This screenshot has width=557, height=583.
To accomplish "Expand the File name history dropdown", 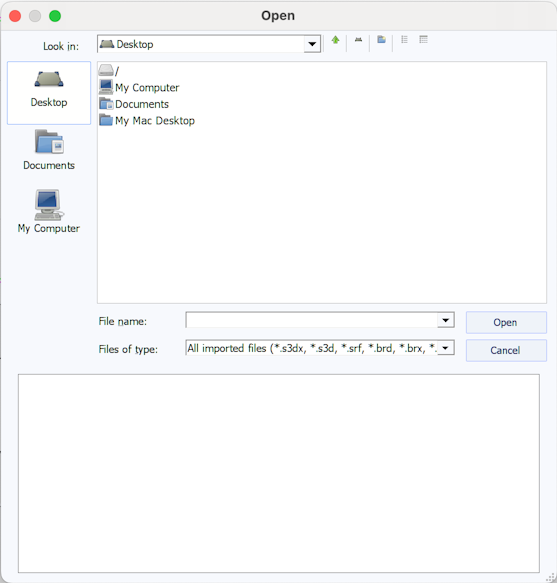I will pyautogui.click(x=445, y=320).
